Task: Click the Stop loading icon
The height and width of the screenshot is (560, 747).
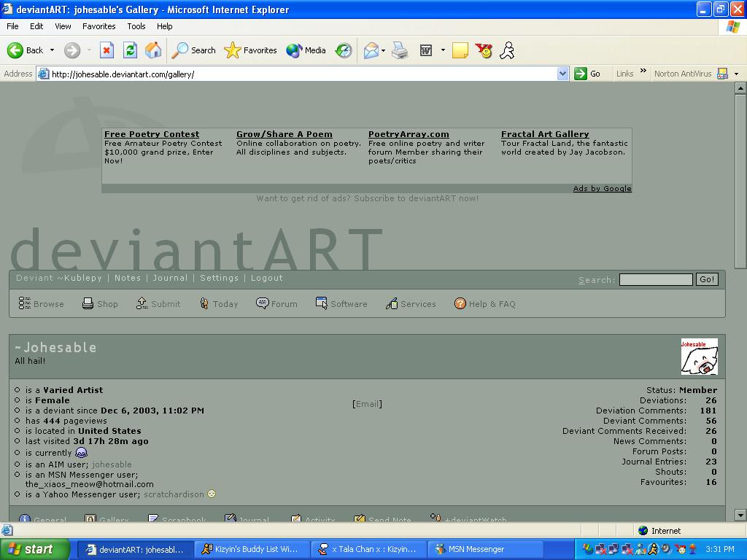Action: [x=107, y=50]
